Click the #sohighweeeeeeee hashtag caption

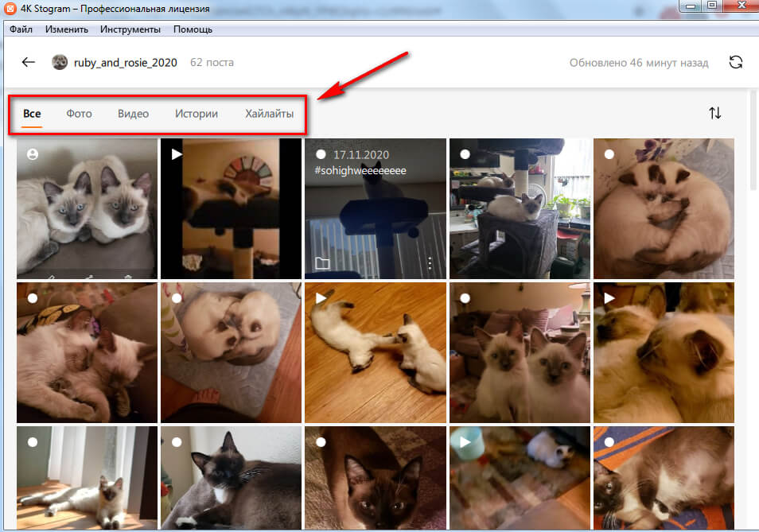pos(360,170)
